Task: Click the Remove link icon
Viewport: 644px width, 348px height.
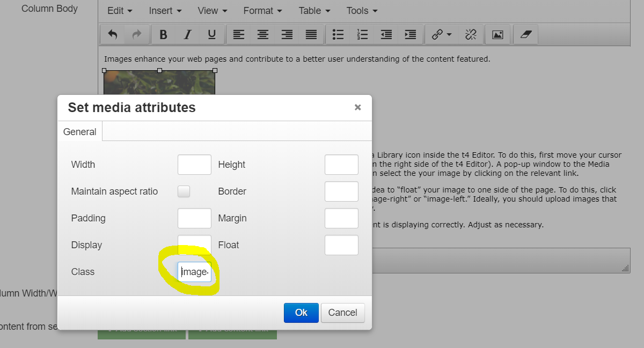Action: point(471,35)
